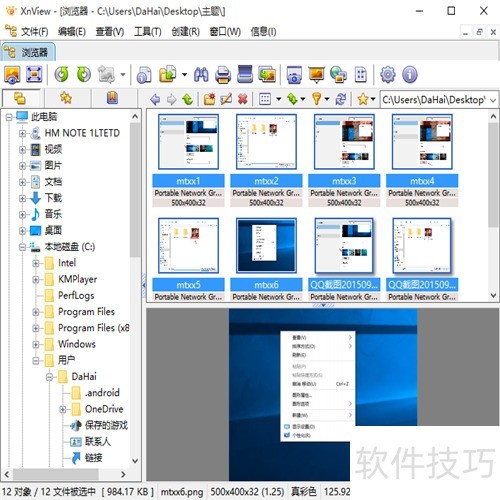The width and height of the screenshot is (500, 500).
Task: Start slideshow with the projector screen icon
Action: [x=316, y=74]
